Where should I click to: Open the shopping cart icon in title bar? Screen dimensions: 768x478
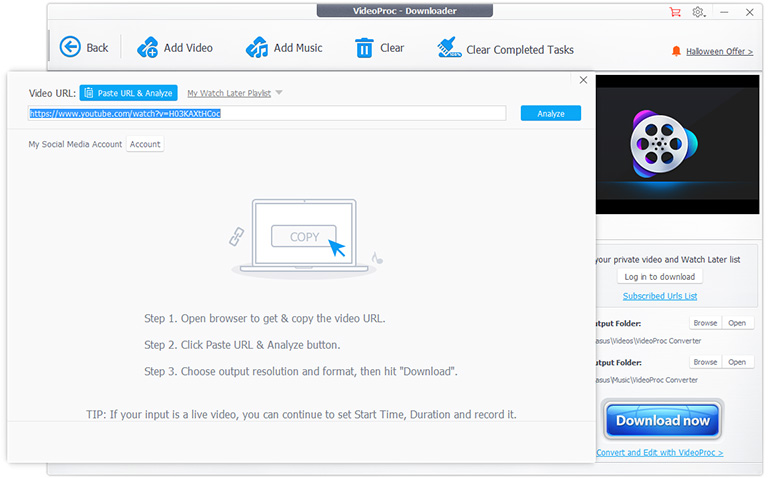[x=675, y=12]
